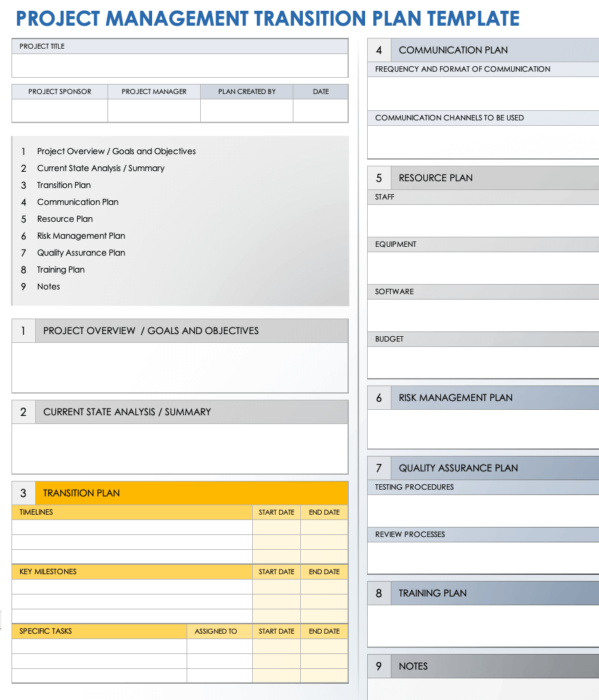Select 'Risk Management Plan' in the contents list
The image size is (599, 700).
81,236
